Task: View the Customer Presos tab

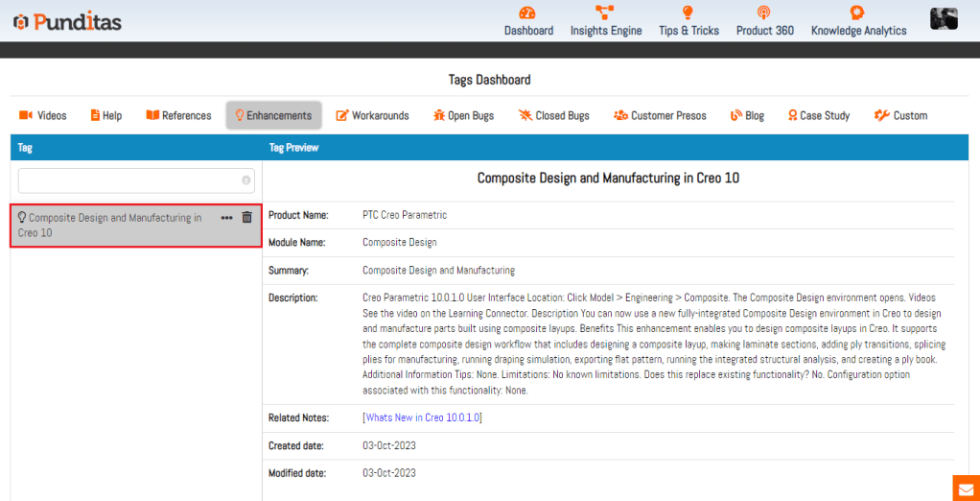Action: point(660,115)
